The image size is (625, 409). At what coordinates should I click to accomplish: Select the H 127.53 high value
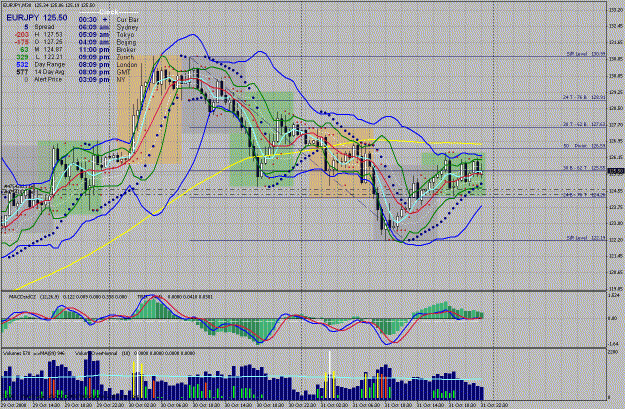[49, 35]
